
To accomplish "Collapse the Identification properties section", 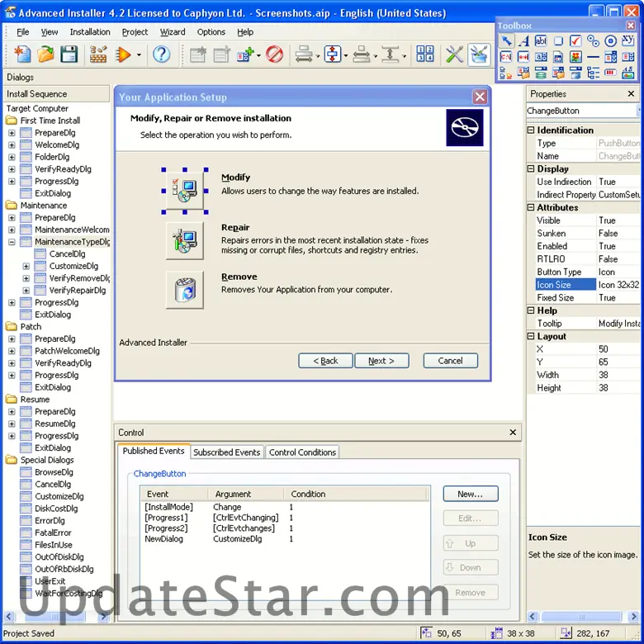I will tap(531, 130).
